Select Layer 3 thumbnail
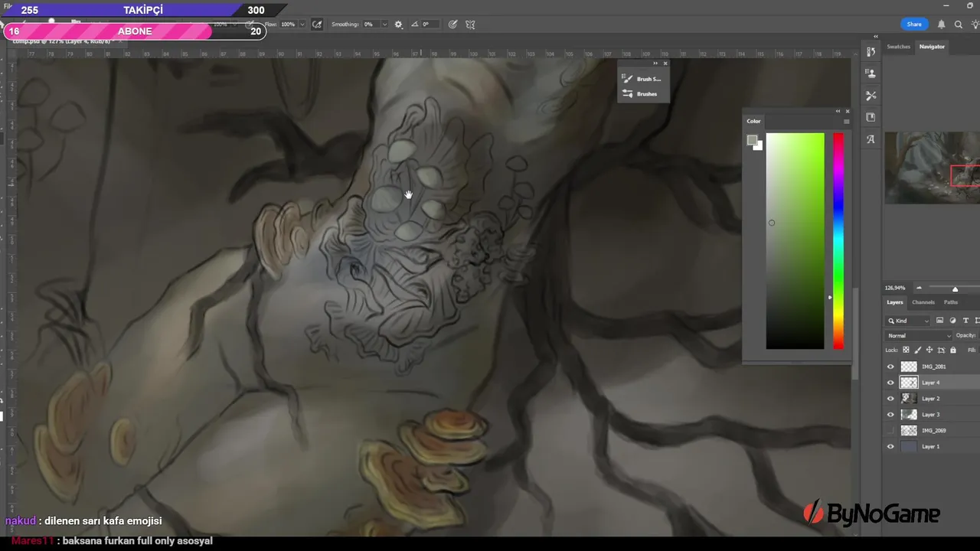The height and width of the screenshot is (551, 980). [x=909, y=415]
